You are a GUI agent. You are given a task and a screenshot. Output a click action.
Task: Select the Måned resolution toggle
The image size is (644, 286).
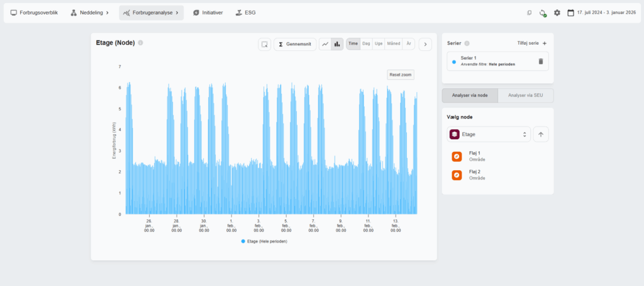394,44
